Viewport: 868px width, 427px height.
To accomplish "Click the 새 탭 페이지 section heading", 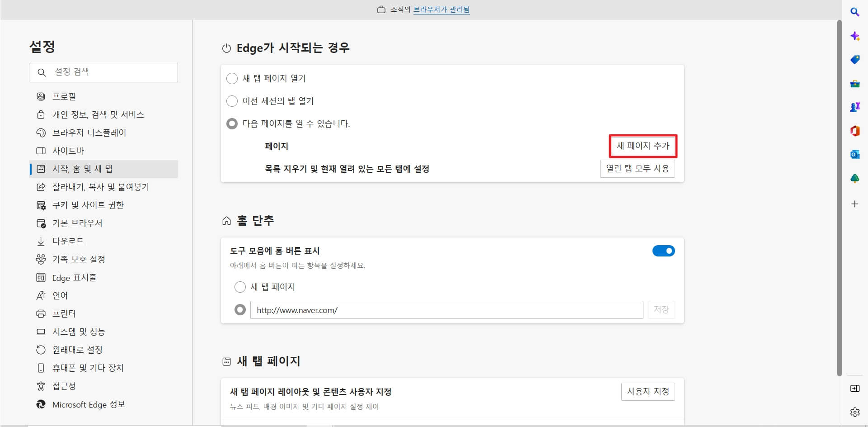I will 268,361.
